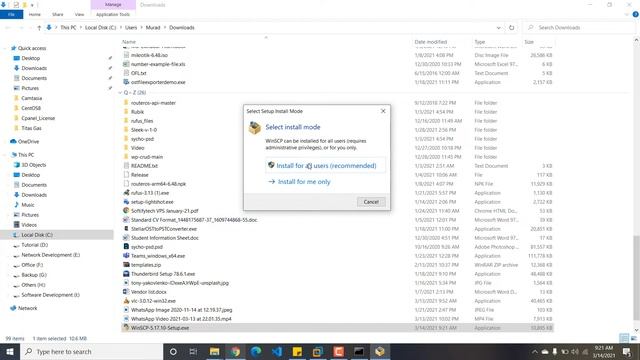
Task: Click the This PC breadcrumb
Action: pyautogui.click(x=68, y=28)
